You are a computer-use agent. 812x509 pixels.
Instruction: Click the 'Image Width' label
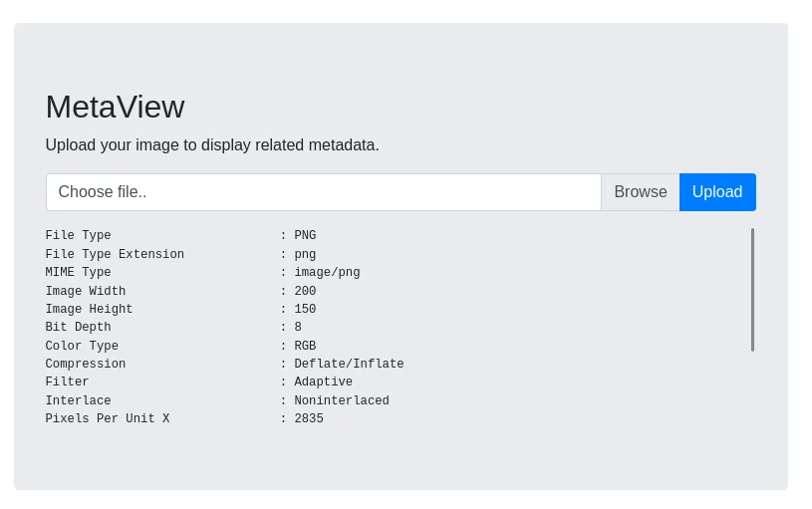86,292
